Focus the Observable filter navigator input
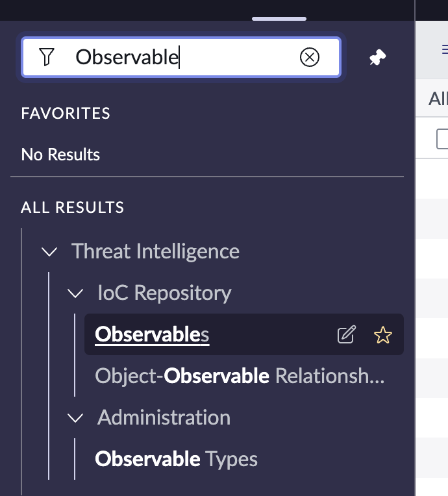This screenshot has width=448, height=496. [181, 57]
